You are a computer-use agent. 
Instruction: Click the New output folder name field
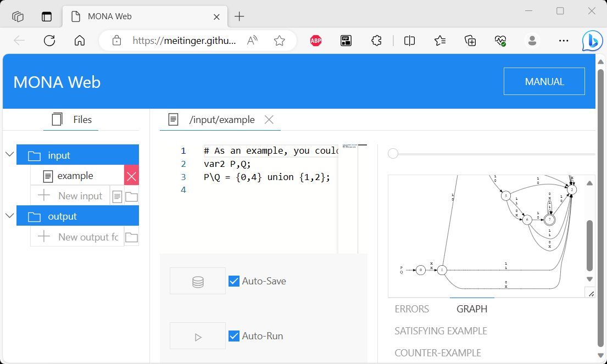click(x=77, y=237)
